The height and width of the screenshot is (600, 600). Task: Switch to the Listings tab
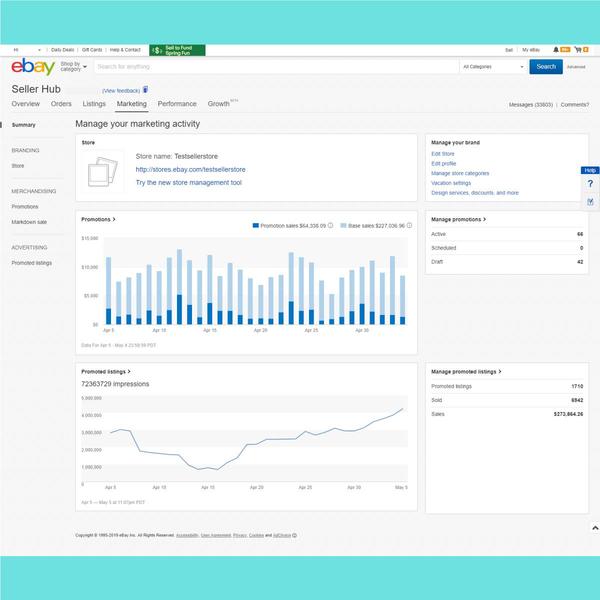tap(94, 104)
